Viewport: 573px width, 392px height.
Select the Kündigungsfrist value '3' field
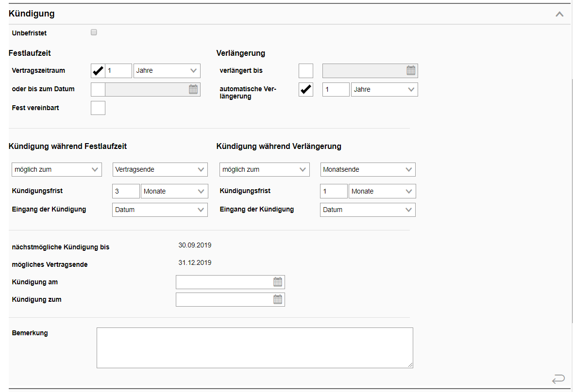tap(126, 191)
